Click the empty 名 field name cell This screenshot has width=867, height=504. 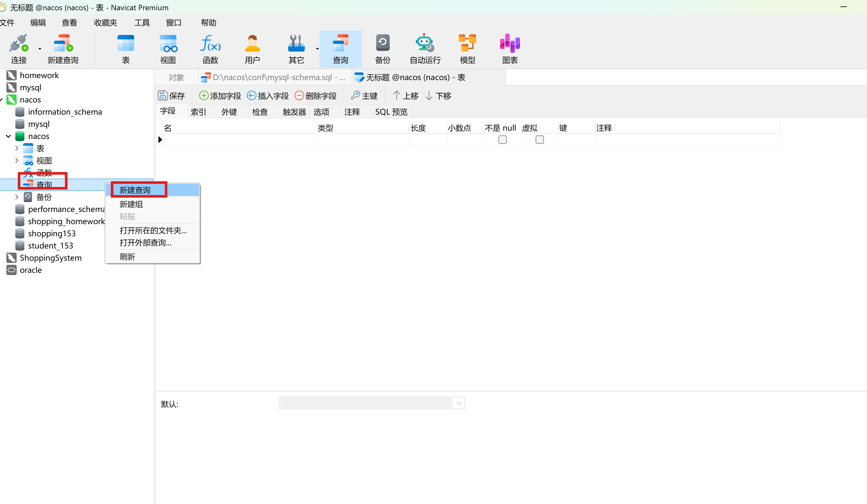[239, 140]
